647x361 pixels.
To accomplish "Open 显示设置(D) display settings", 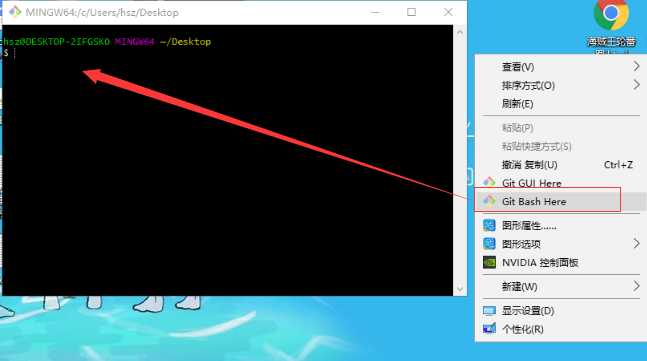I will [x=561, y=311].
